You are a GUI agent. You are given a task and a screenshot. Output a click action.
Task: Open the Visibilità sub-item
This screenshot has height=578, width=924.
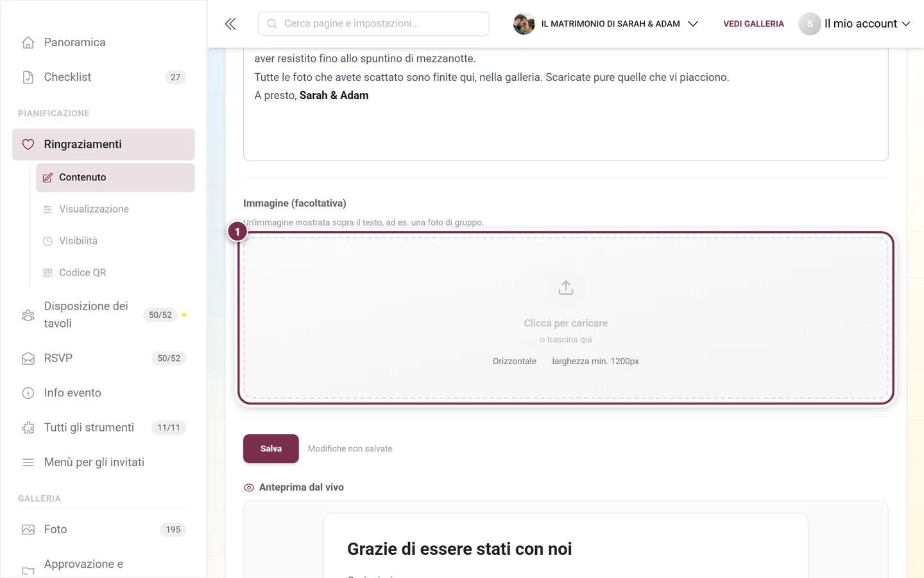point(116,241)
